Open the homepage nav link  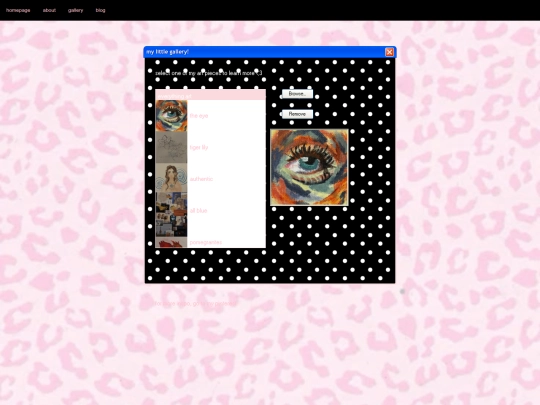pos(18,10)
